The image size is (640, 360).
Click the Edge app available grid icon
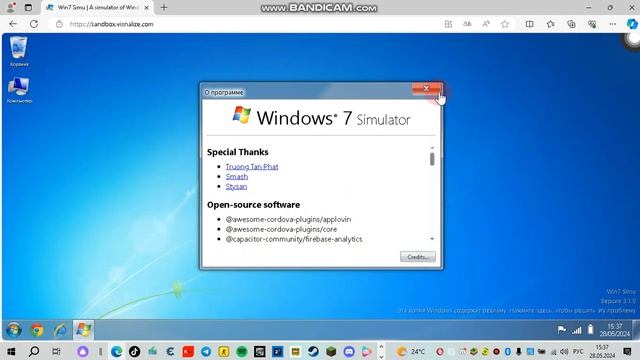448,24
